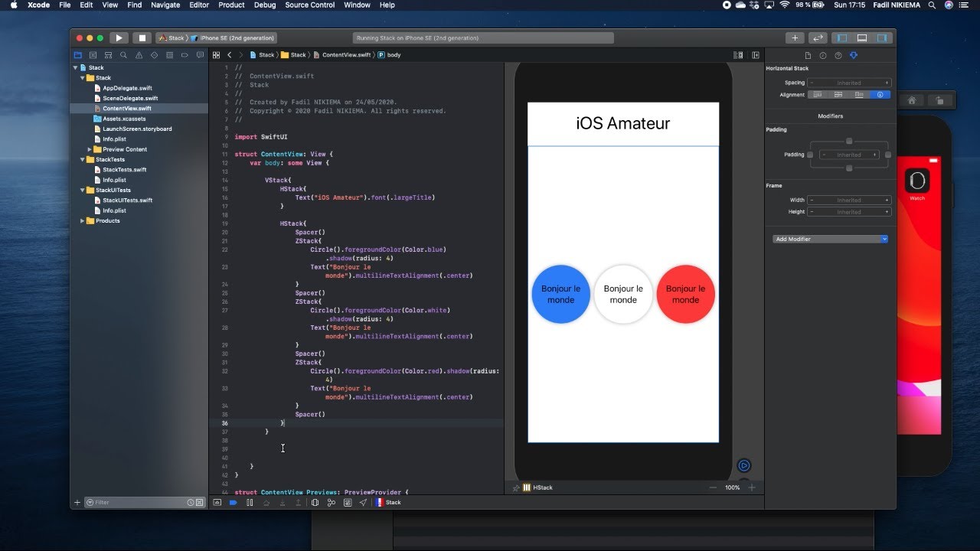
Task: Simulate location in debug bar
Action: tap(364, 503)
